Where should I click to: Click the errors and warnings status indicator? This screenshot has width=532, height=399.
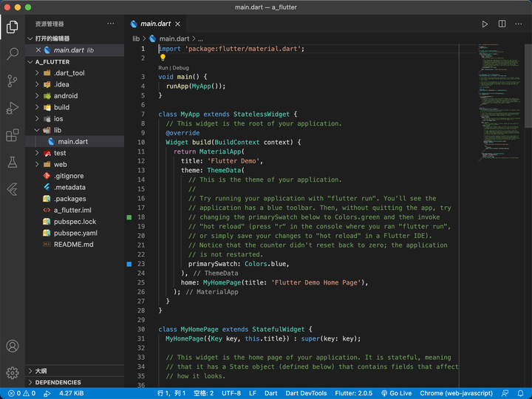click(x=21, y=393)
